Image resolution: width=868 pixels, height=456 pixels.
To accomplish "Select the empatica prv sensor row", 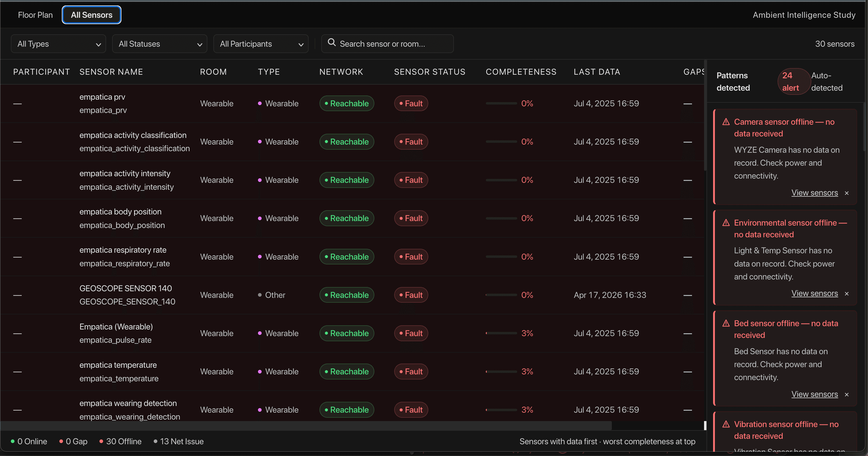I will click(x=352, y=103).
